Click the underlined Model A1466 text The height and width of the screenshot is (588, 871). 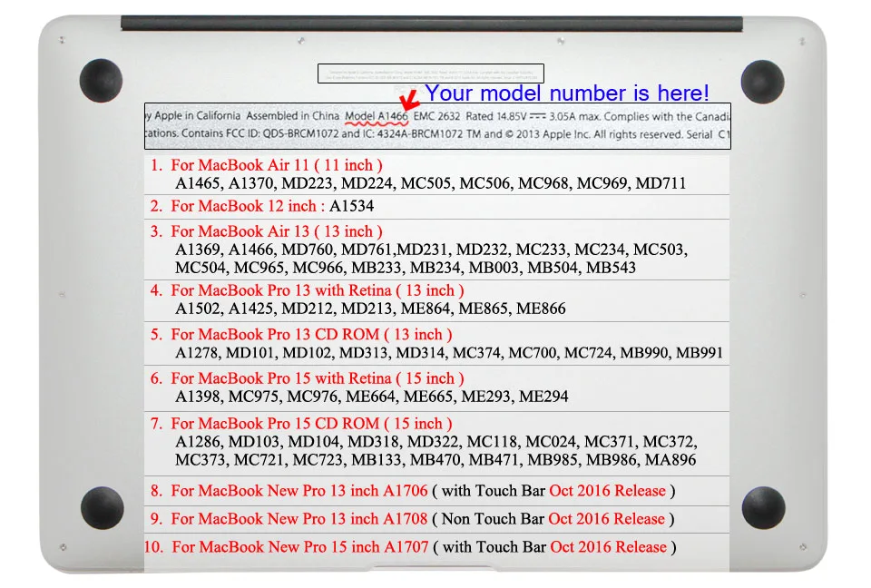pyautogui.click(x=377, y=116)
